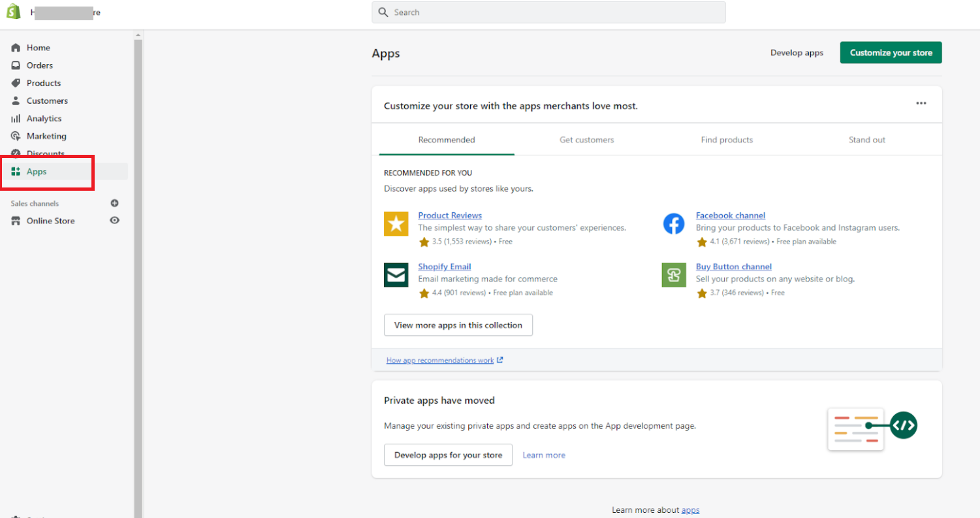Image resolution: width=980 pixels, height=518 pixels.
Task: Add a sales channel with plus icon
Action: (x=115, y=203)
